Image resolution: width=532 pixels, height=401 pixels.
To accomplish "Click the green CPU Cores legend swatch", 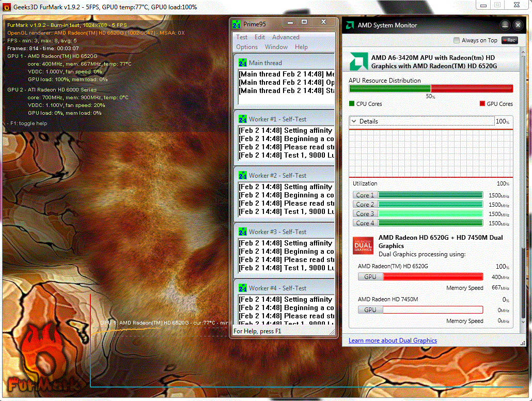I will pyautogui.click(x=352, y=103).
